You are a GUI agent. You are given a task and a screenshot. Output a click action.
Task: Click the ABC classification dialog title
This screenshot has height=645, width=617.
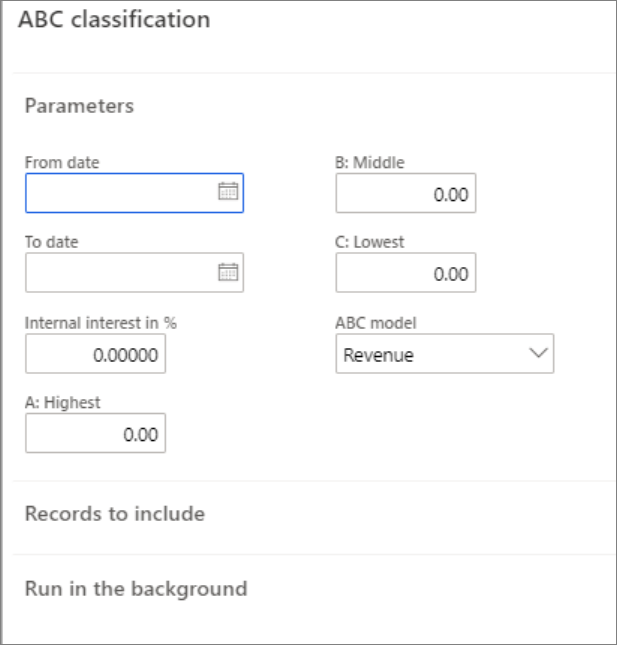click(x=114, y=20)
